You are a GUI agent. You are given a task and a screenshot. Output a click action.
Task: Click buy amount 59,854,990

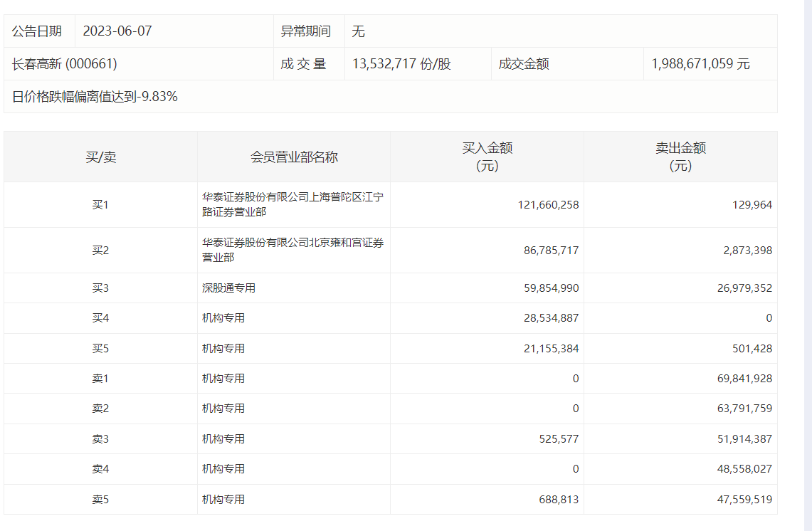[551, 288]
